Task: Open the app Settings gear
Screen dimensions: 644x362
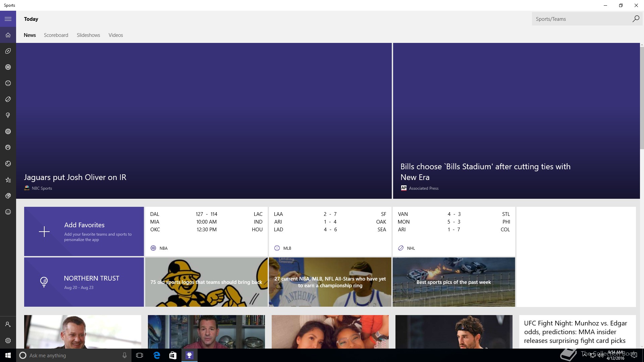Action: pos(8,341)
